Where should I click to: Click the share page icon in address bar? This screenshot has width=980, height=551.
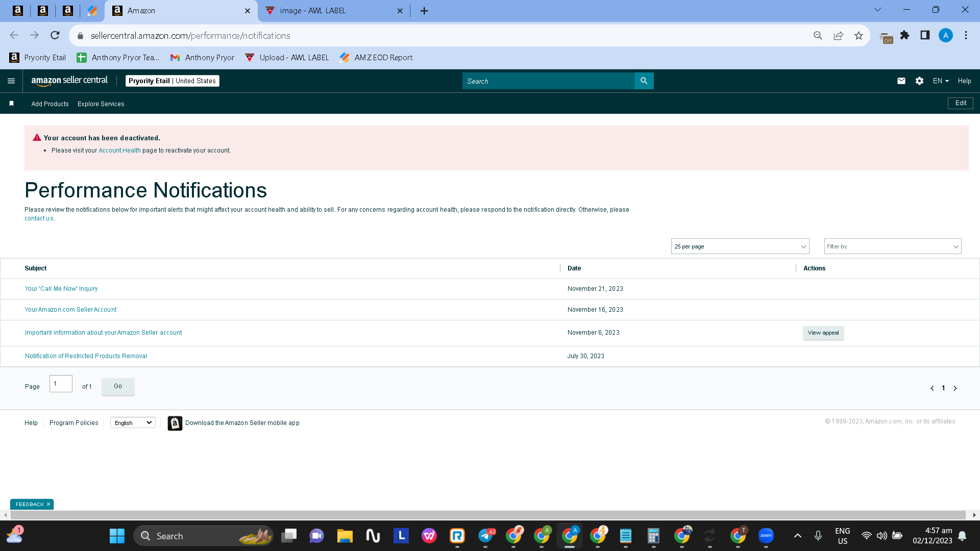click(x=838, y=35)
